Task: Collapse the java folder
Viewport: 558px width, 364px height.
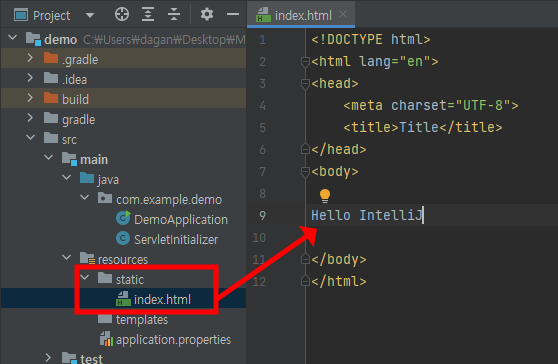Action: point(66,177)
